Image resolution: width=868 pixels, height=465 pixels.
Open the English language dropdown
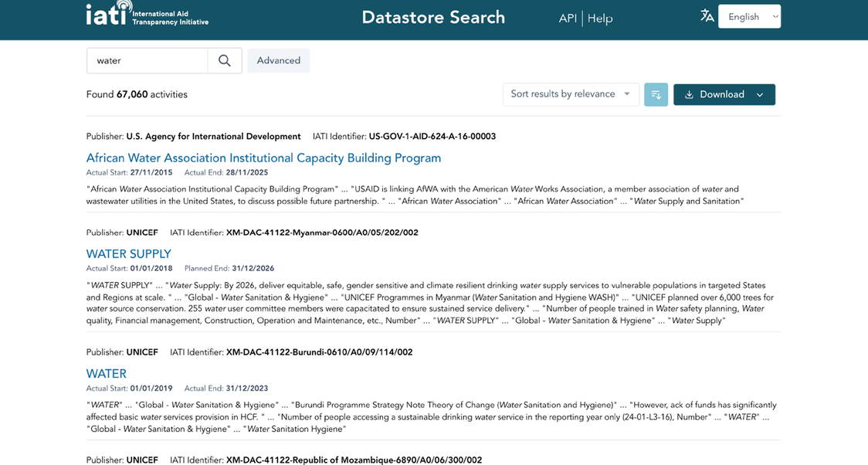[749, 17]
